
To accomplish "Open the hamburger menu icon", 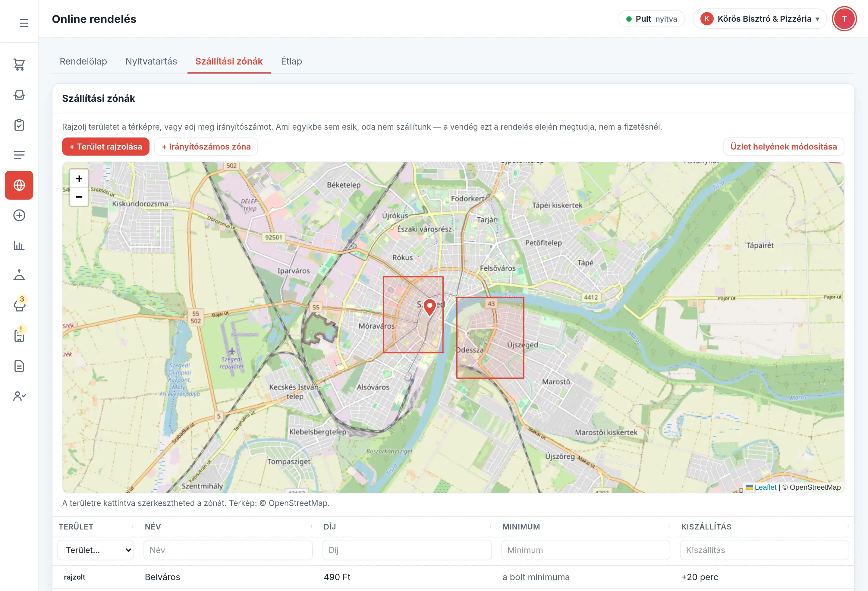I will click(x=24, y=23).
